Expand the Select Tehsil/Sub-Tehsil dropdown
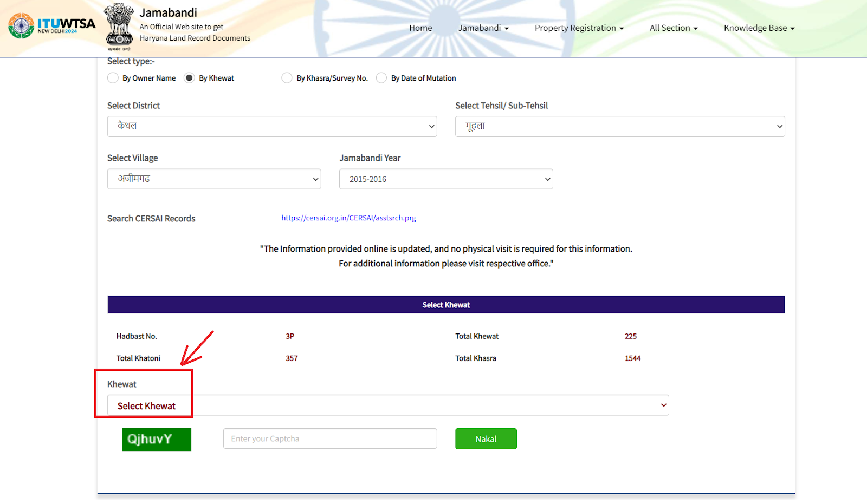The width and height of the screenshot is (867, 504). [x=619, y=126]
